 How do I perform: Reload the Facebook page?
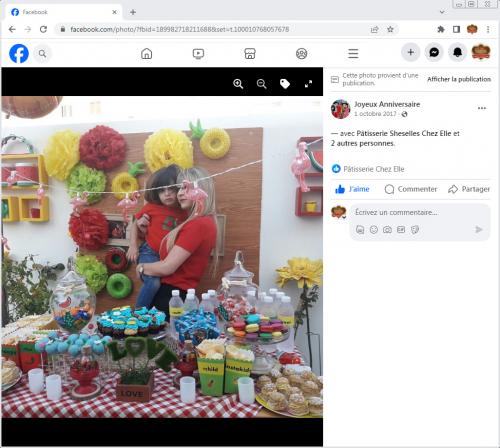(43, 29)
